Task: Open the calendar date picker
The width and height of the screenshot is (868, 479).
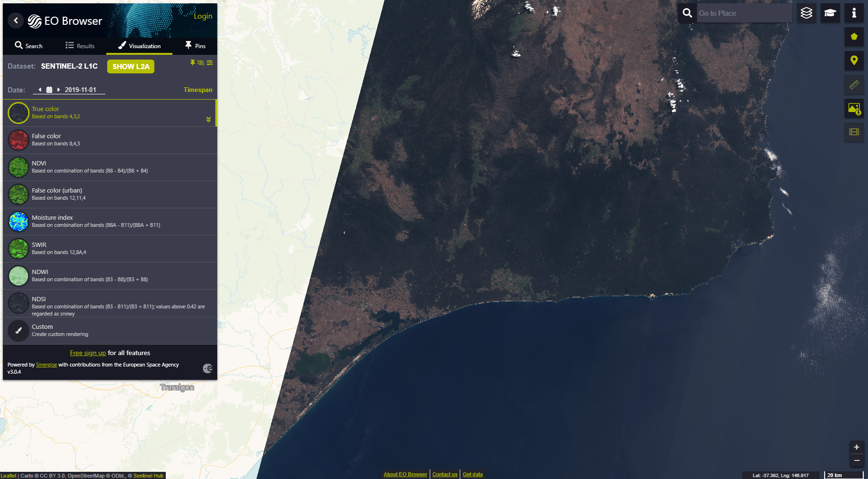Action: pyautogui.click(x=49, y=90)
